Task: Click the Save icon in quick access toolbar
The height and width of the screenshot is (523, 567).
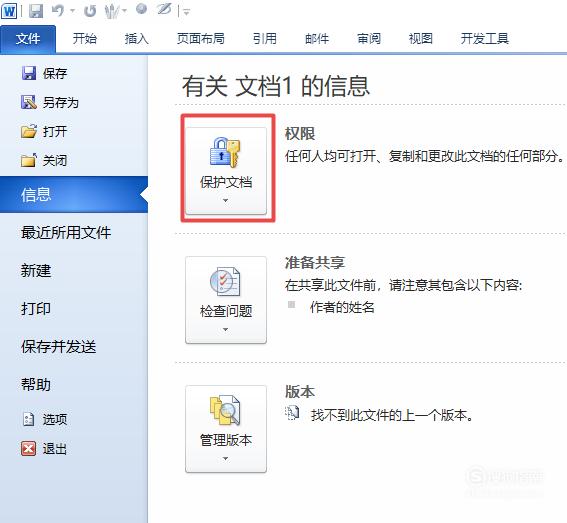Action: (x=36, y=11)
